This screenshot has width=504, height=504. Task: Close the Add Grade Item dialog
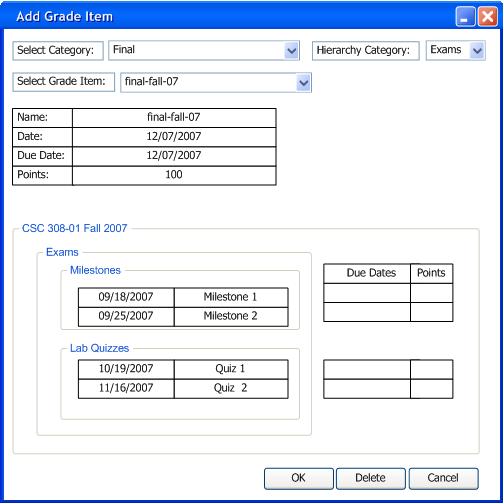click(x=487, y=16)
